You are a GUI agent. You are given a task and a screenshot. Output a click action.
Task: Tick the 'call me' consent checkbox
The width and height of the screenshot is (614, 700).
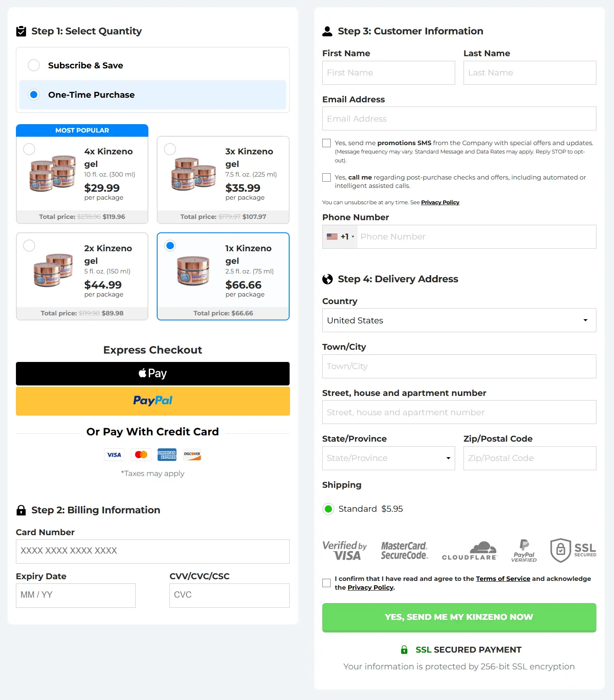[x=326, y=177]
